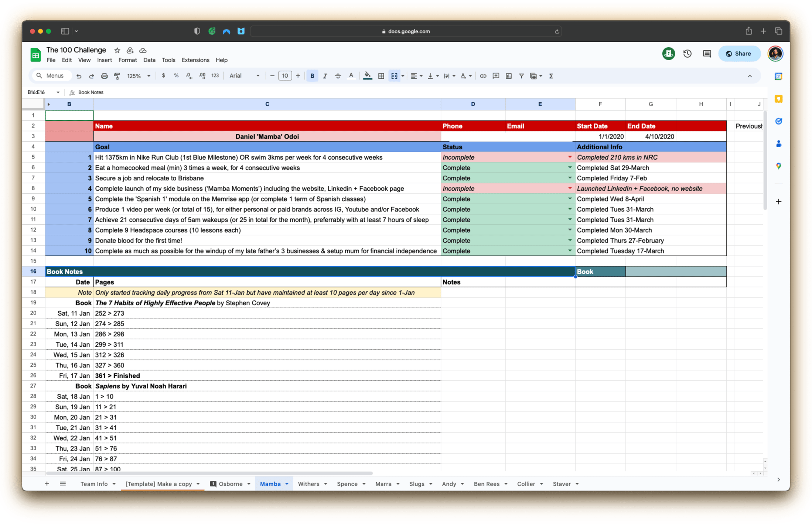812x526 pixels.
Task: Hide the toolbar menus with chevron
Action: (750, 76)
